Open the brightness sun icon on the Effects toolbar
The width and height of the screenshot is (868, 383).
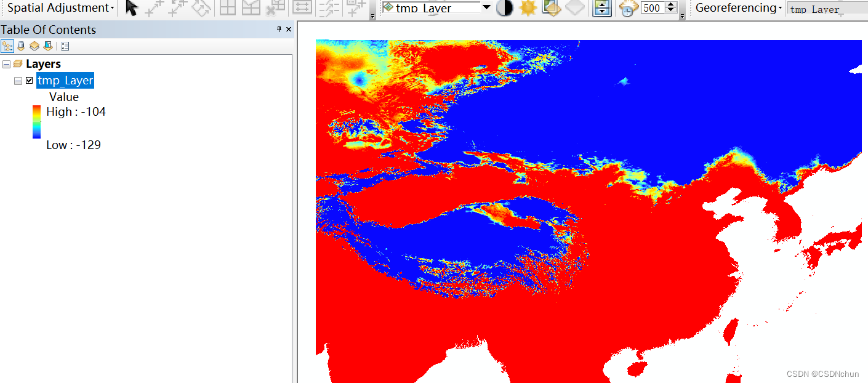(528, 7)
